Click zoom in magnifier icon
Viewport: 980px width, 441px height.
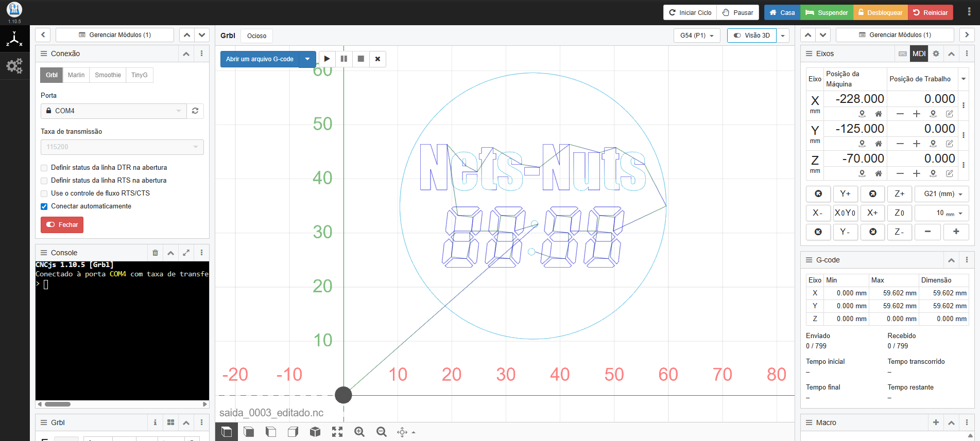[x=359, y=432]
